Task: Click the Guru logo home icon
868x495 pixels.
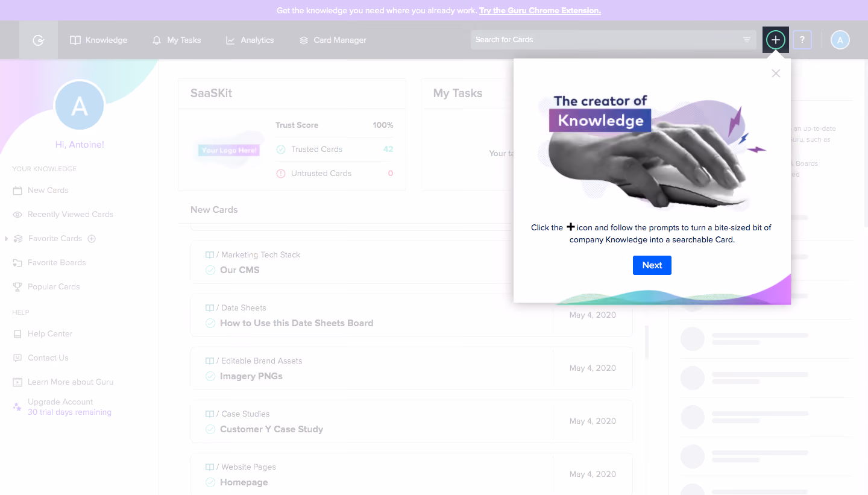Action: [x=39, y=40]
